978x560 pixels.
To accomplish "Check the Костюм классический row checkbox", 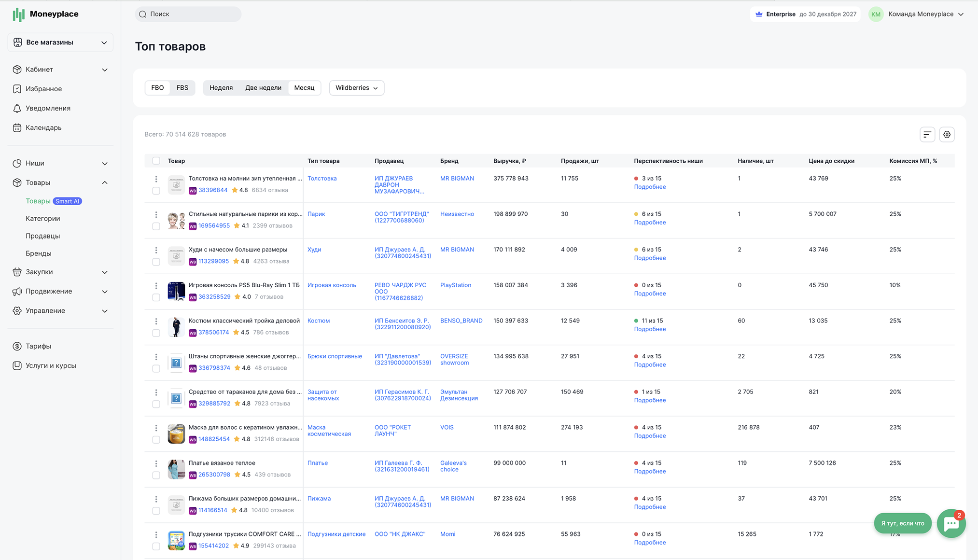I will tap(156, 333).
